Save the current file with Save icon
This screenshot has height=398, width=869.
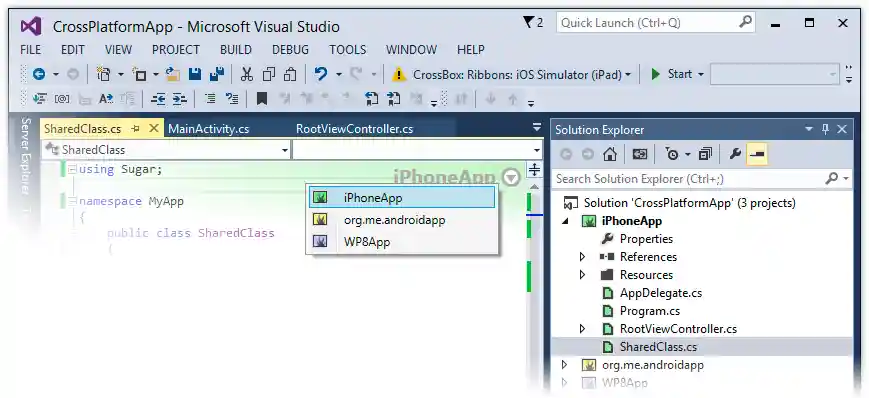(x=195, y=74)
